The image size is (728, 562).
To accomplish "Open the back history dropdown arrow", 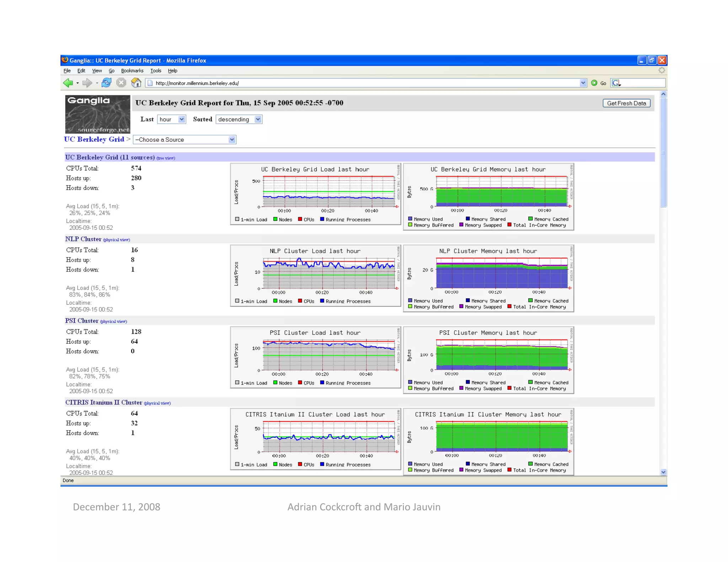I will click(x=77, y=83).
